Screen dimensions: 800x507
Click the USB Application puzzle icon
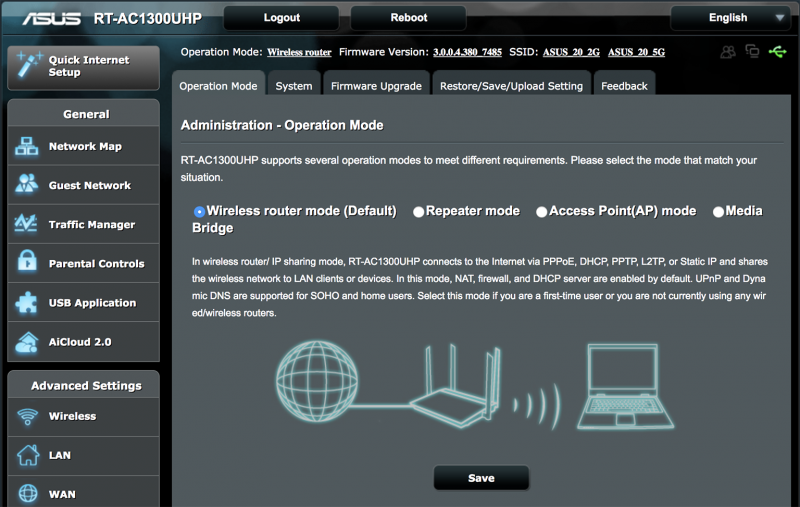[x=26, y=302]
